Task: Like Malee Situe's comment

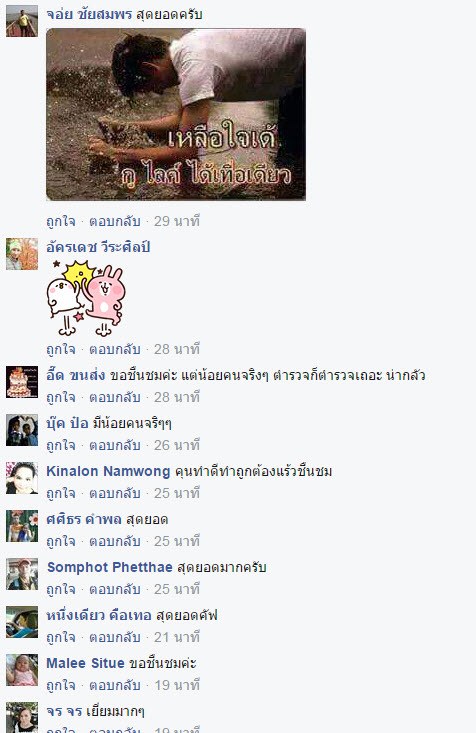Action: coord(61,685)
